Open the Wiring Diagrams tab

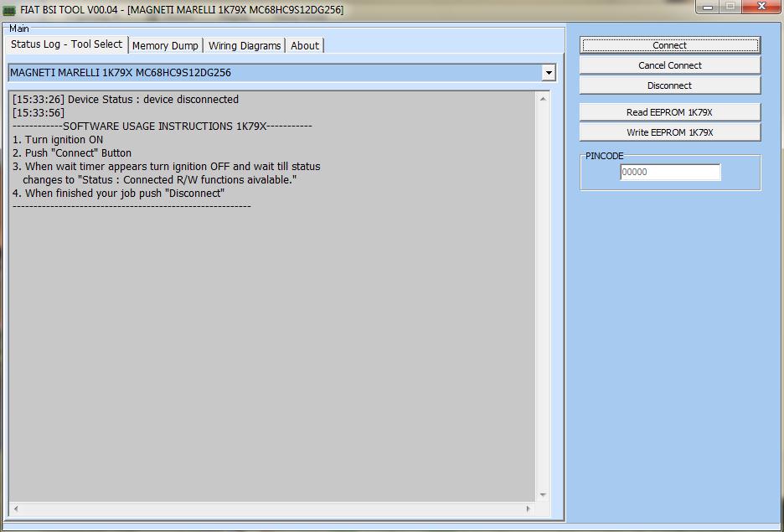(x=245, y=45)
